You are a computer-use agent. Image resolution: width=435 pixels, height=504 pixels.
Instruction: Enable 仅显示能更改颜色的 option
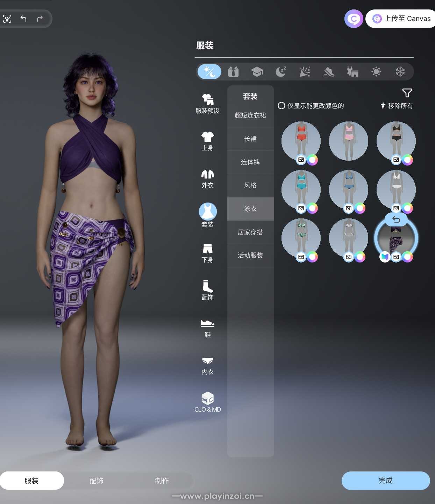tap(281, 106)
